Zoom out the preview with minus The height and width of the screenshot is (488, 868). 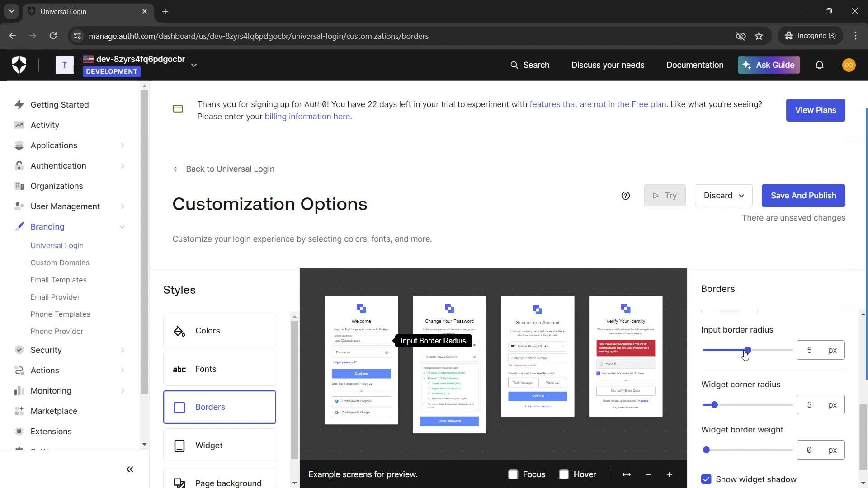(648, 474)
